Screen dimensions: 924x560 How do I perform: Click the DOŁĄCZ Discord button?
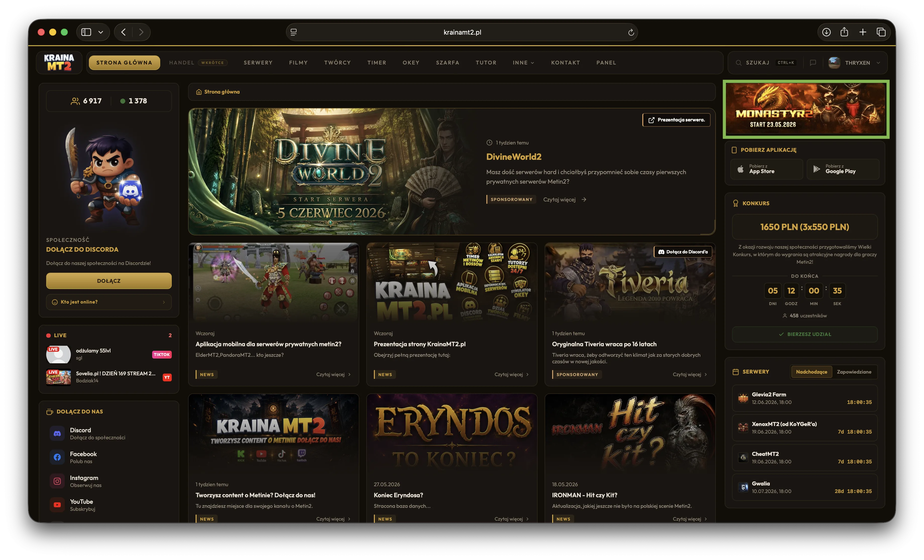pyautogui.click(x=109, y=281)
